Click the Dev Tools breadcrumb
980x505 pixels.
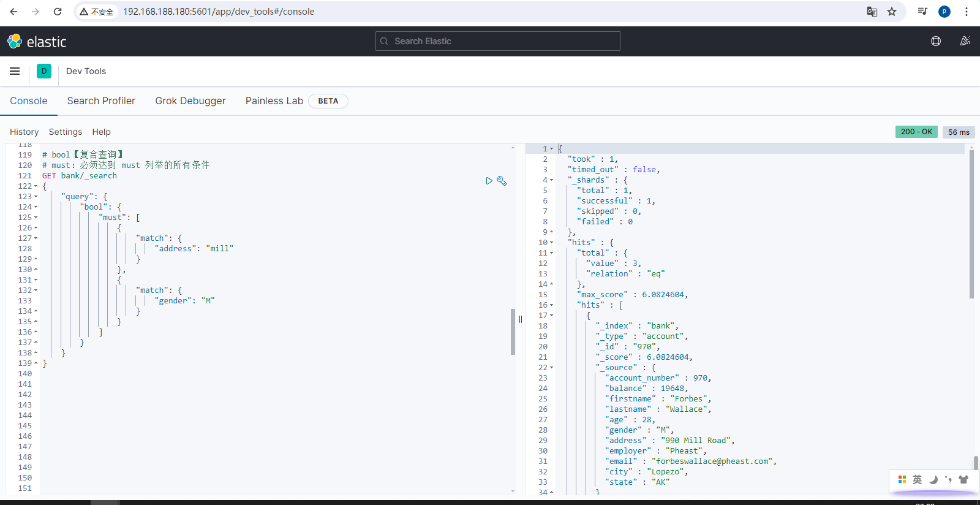click(86, 71)
